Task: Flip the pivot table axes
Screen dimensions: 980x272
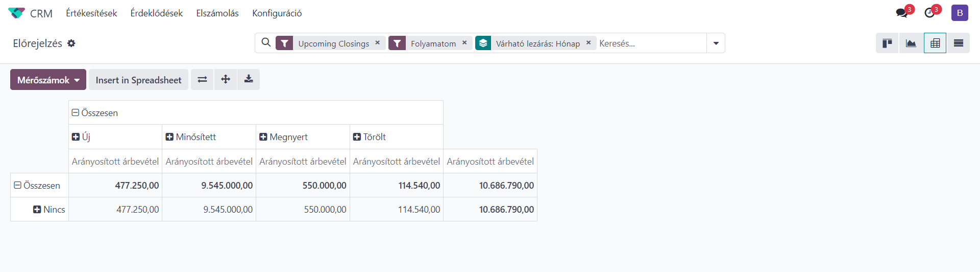Action: coord(202,80)
